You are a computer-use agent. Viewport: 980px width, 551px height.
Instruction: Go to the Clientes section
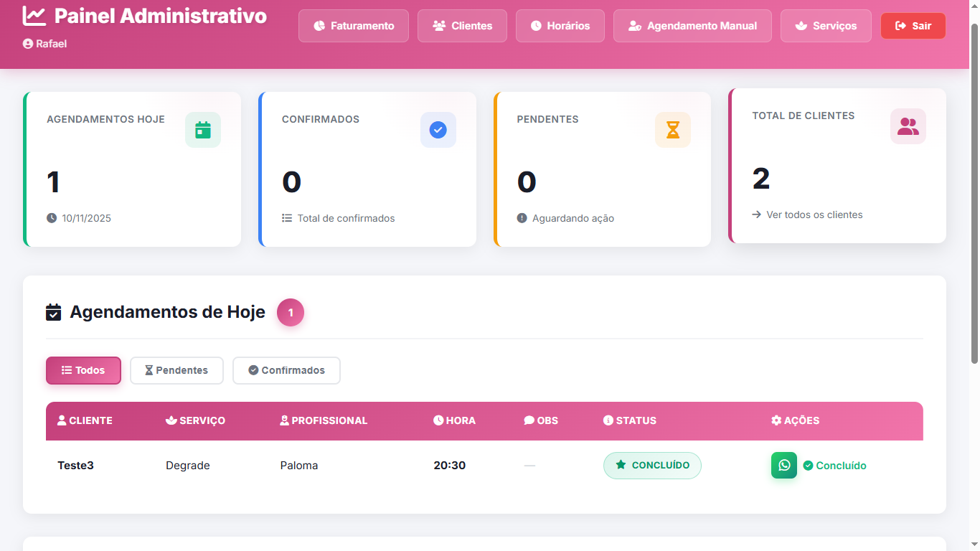(462, 26)
